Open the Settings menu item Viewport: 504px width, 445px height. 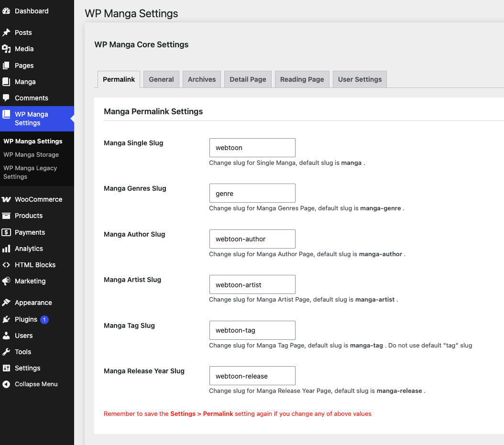(37, 368)
